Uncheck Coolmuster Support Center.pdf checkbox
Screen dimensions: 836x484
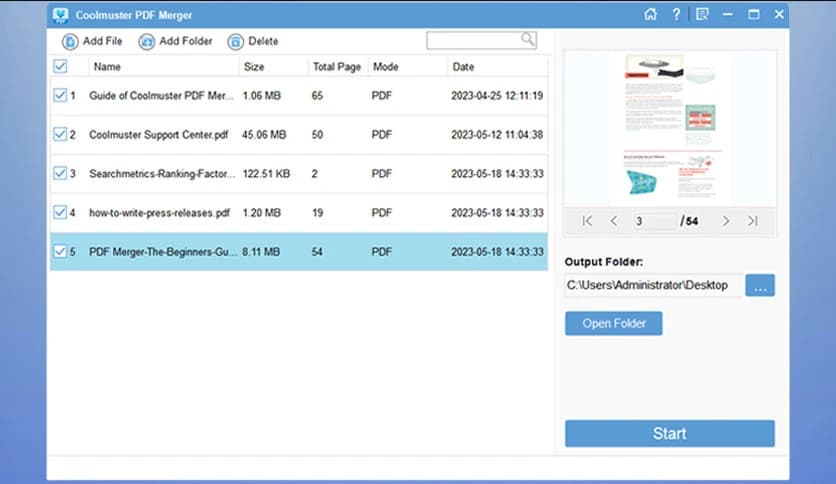60,134
